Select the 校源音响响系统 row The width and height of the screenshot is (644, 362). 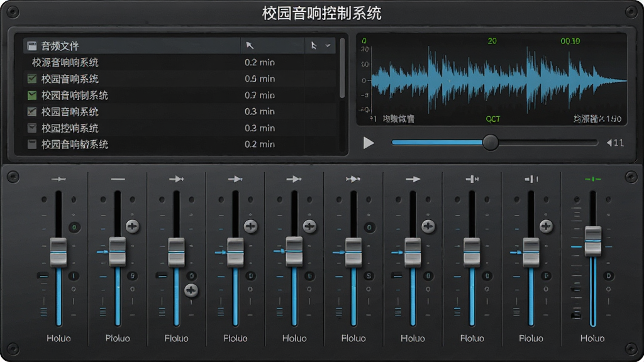click(x=180, y=62)
